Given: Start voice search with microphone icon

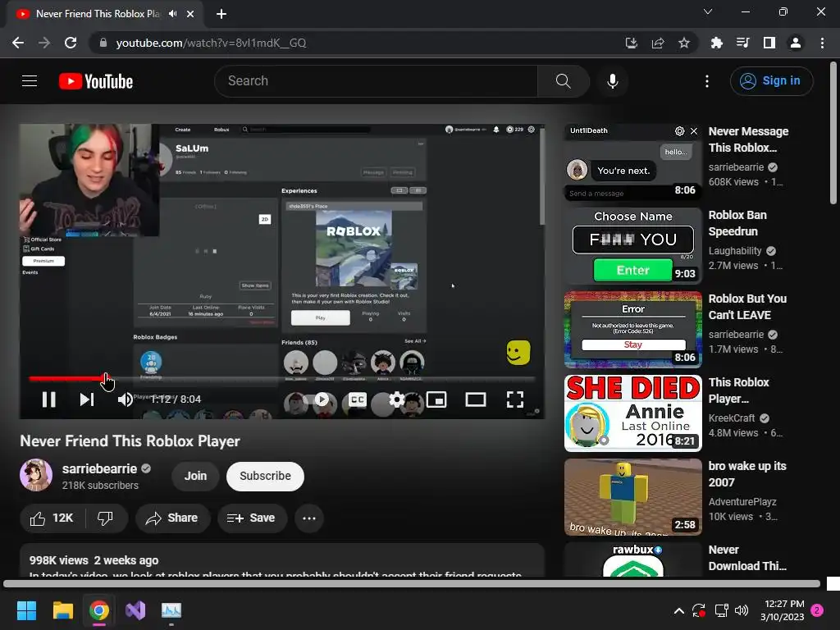Looking at the screenshot, I should [x=612, y=81].
